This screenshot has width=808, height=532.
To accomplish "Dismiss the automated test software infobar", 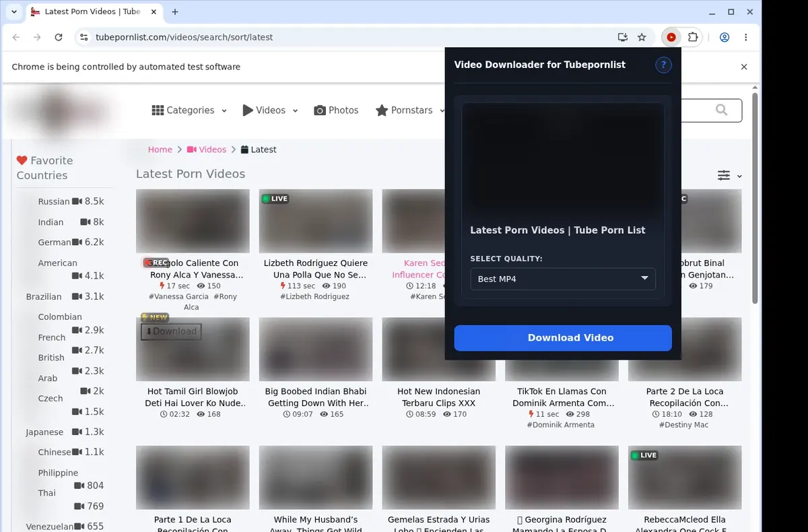I will click(744, 67).
